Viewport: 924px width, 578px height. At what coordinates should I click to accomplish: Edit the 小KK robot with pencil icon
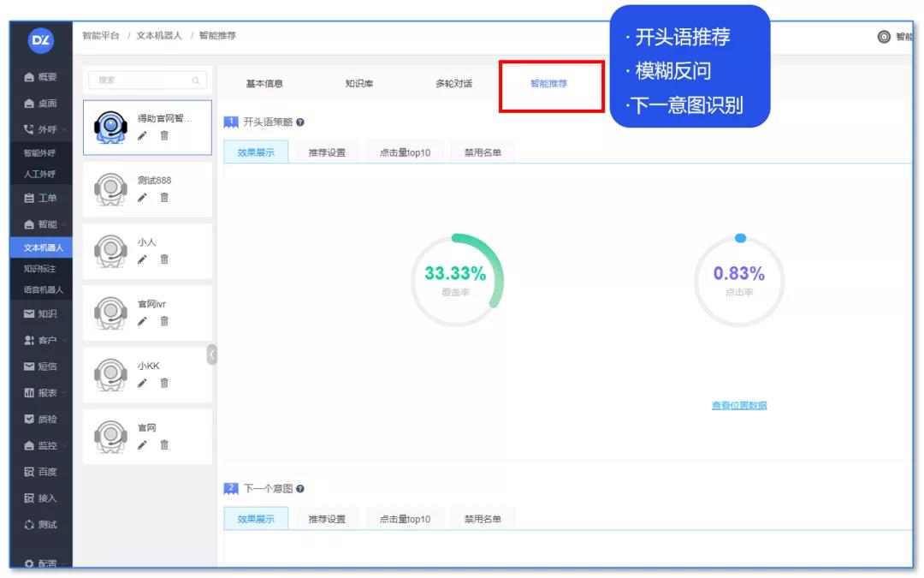click(142, 383)
